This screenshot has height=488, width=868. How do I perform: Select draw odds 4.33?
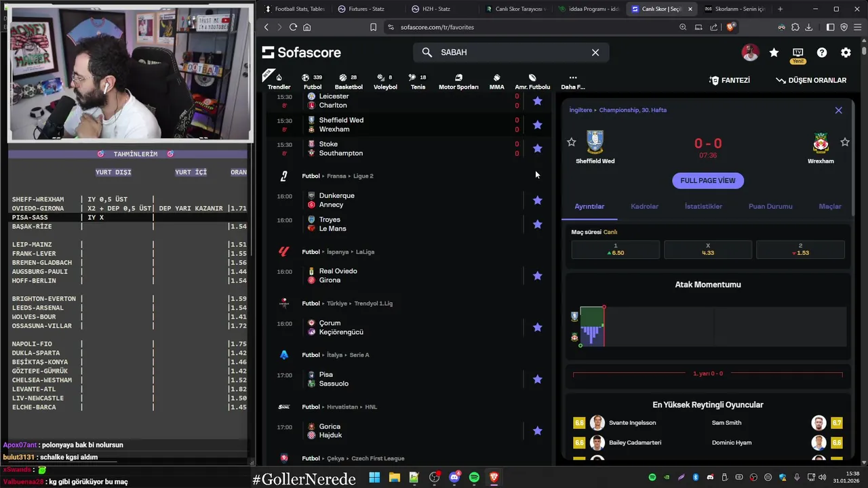(x=707, y=249)
